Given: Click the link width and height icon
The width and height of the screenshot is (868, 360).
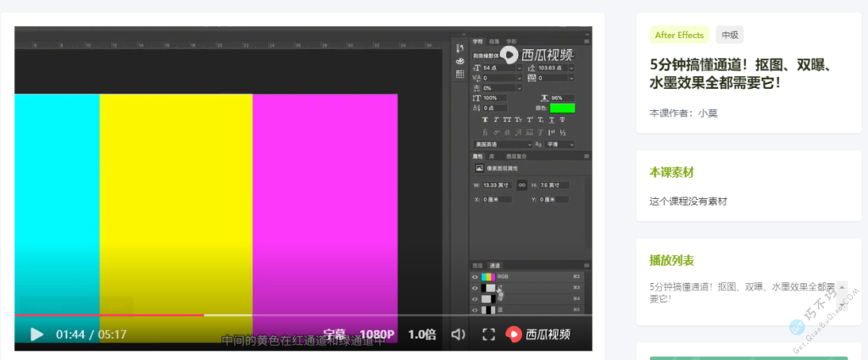Looking at the screenshot, I should pyautogui.click(x=522, y=185).
